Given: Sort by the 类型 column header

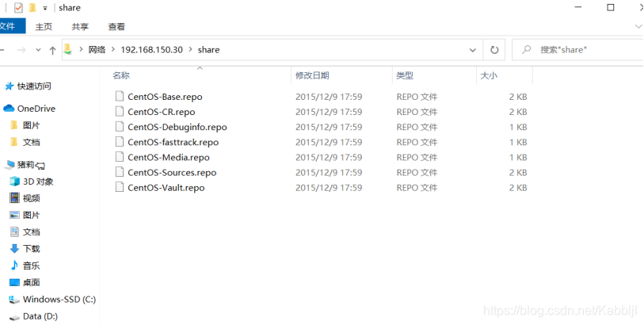Looking at the screenshot, I should 405,75.
